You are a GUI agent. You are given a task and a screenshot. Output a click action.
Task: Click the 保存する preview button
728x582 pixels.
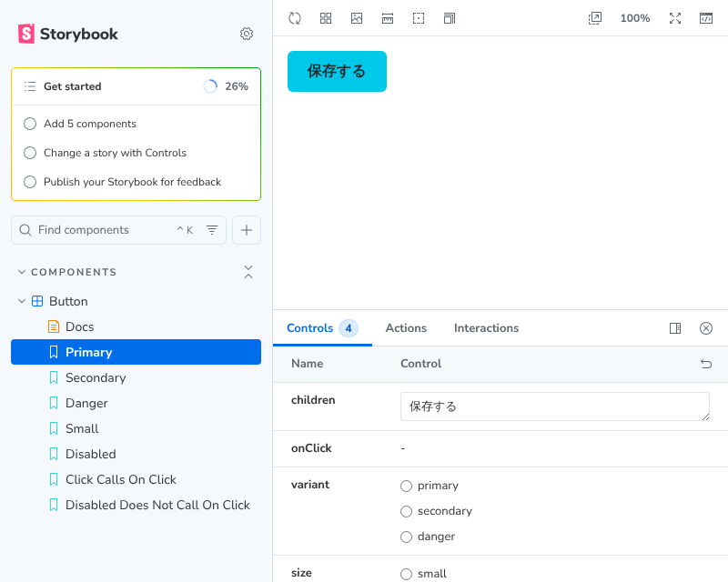point(337,72)
